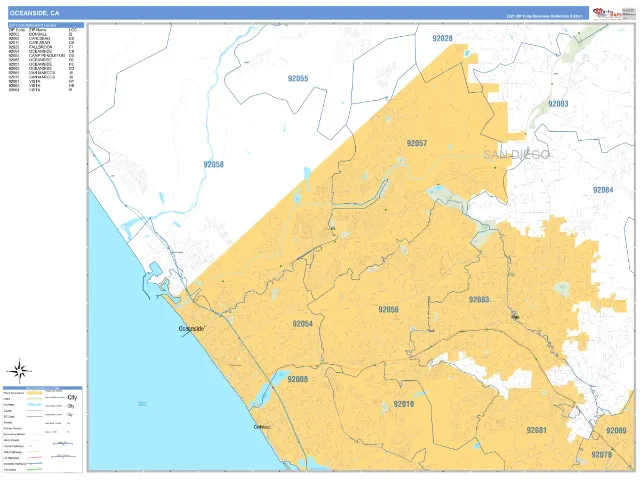Viewport: 640px width, 480px height.
Task: Click the 92028 ZIP label on map
Action: coord(442,38)
